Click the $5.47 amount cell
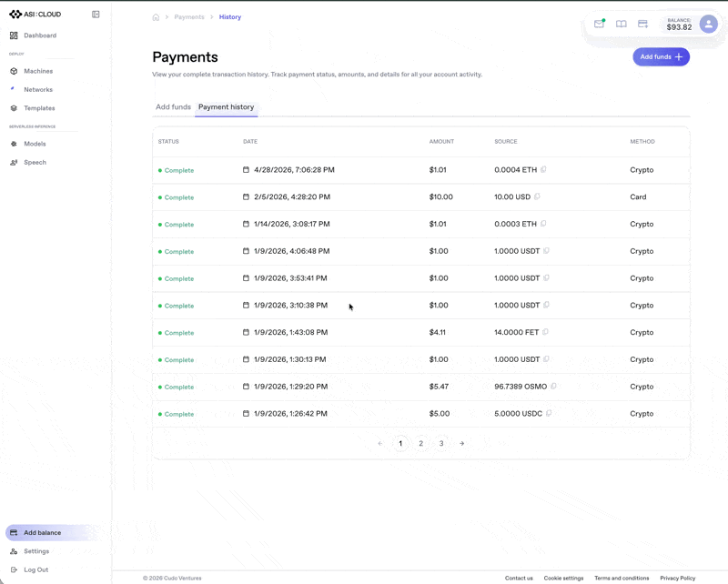This screenshot has width=728, height=584. tap(439, 387)
